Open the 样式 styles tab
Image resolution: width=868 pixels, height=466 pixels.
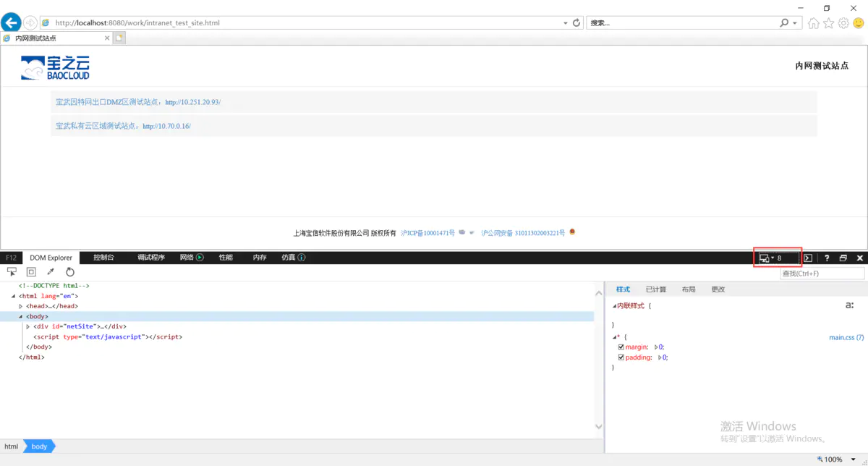pyautogui.click(x=623, y=289)
